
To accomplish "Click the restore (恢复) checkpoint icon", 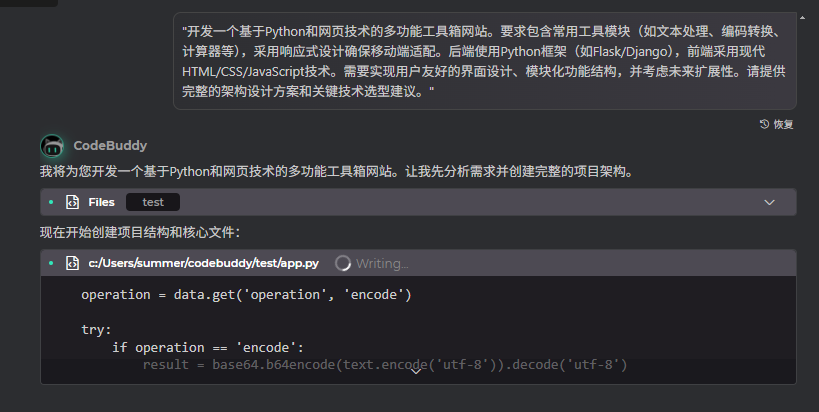I will [x=765, y=124].
